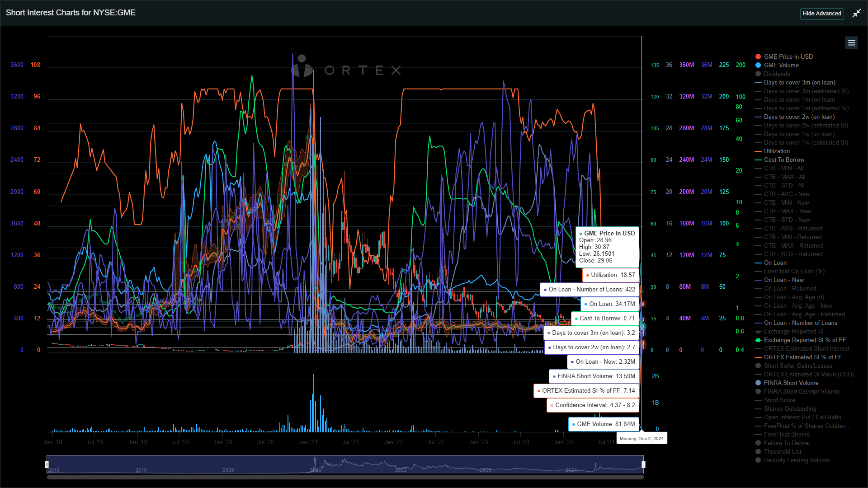Screen dimensions: 868x488
Task: Hide the Cost To Borrow line
Action: [784, 160]
